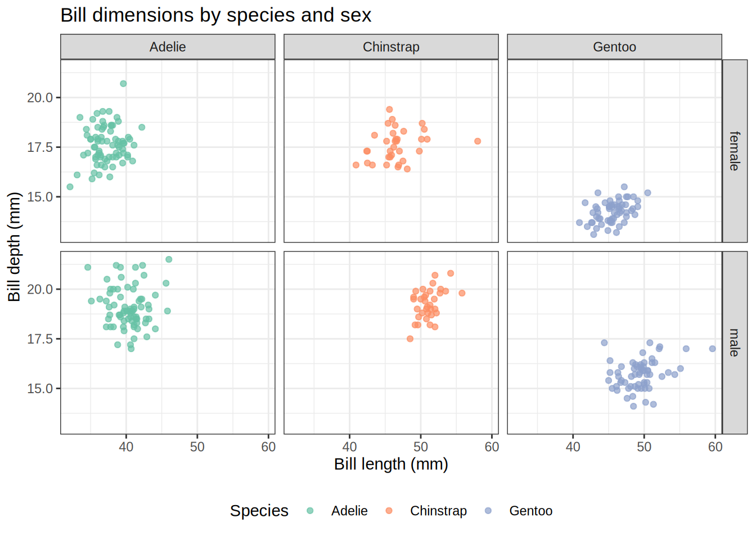Click the female row strip label
756x540 pixels.
tap(735, 151)
